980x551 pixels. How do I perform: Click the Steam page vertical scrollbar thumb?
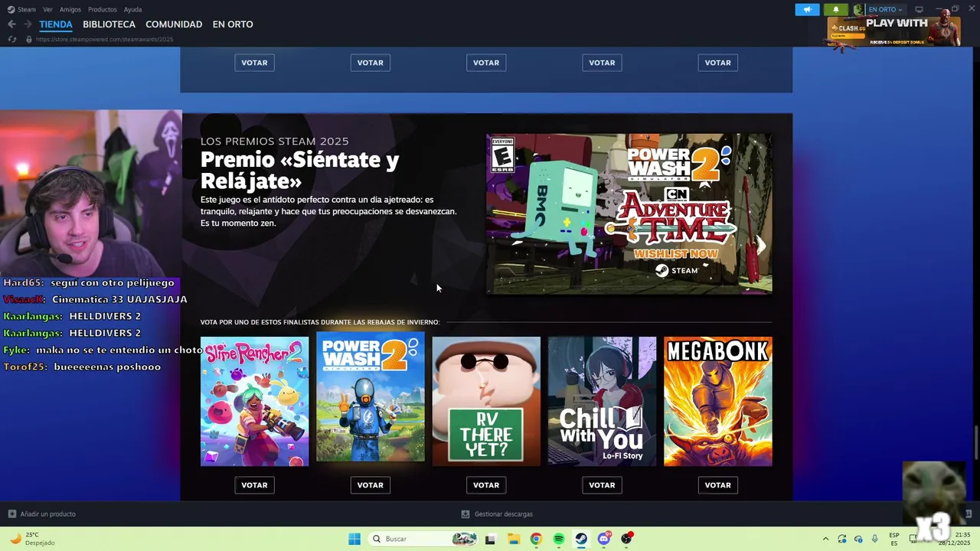coord(975,443)
